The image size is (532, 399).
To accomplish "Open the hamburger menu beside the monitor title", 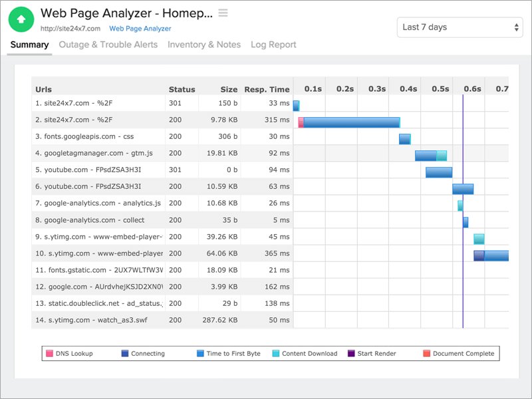I will [x=223, y=13].
